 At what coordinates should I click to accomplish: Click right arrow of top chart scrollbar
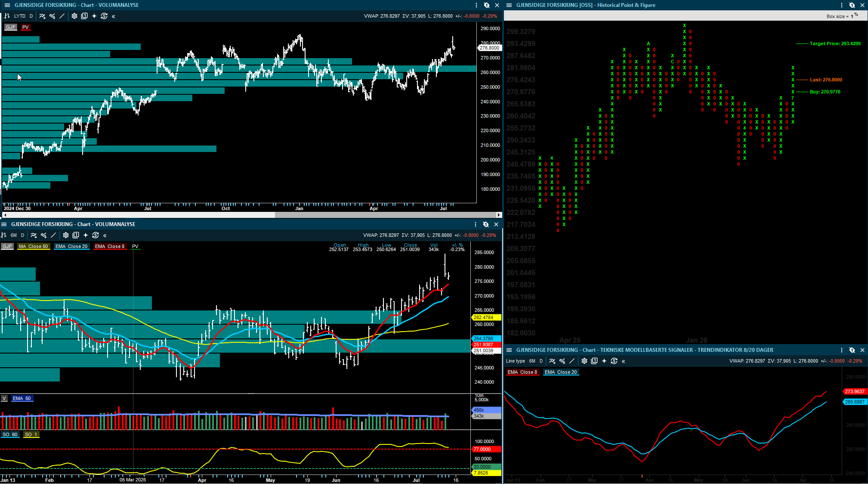click(499, 214)
